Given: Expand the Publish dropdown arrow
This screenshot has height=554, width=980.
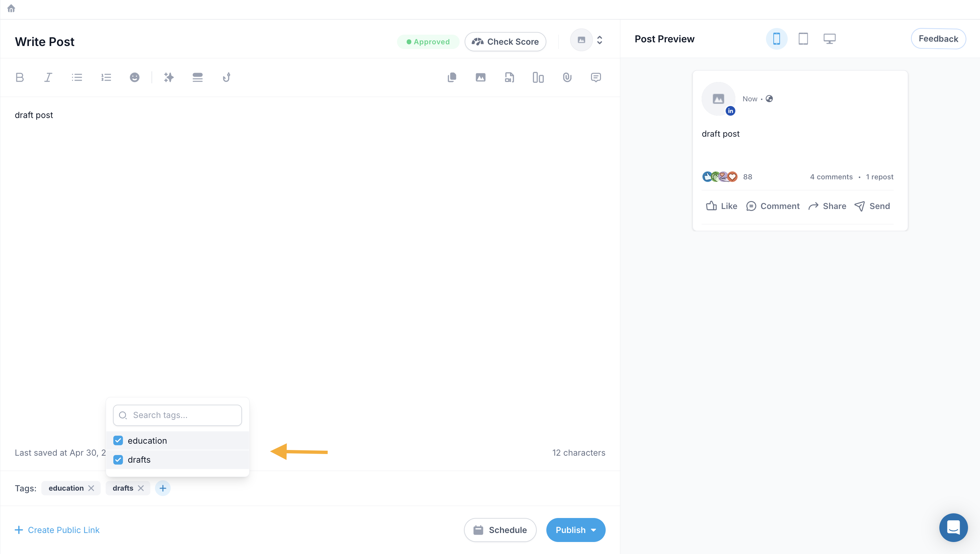Looking at the screenshot, I should pyautogui.click(x=593, y=530).
